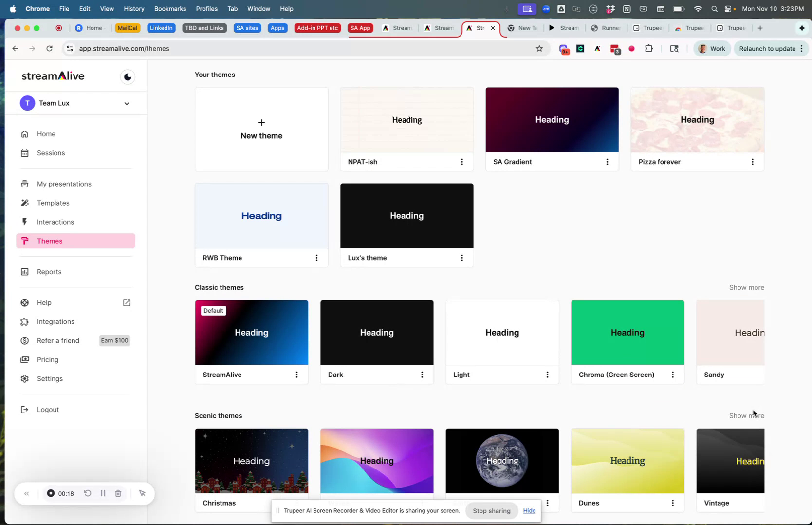Viewport: 812px width, 525px height.
Task: Open the History menu in the menu bar
Action: pyautogui.click(x=133, y=8)
